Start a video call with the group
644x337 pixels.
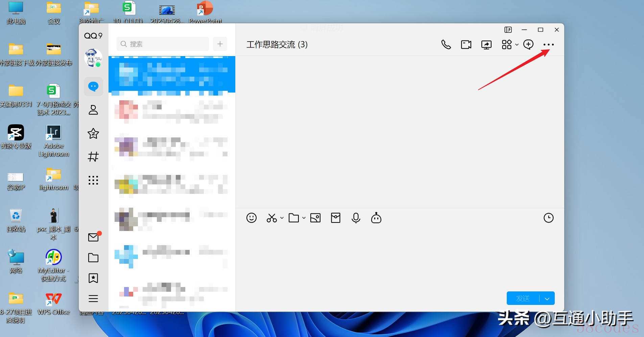(x=466, y=45)
